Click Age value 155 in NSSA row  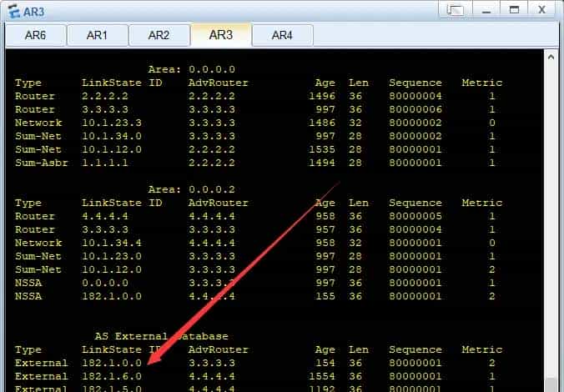click(325, 296)
